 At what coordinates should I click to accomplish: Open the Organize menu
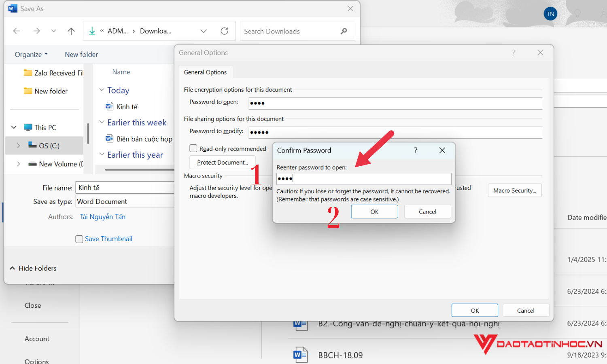tap(31, 54)
